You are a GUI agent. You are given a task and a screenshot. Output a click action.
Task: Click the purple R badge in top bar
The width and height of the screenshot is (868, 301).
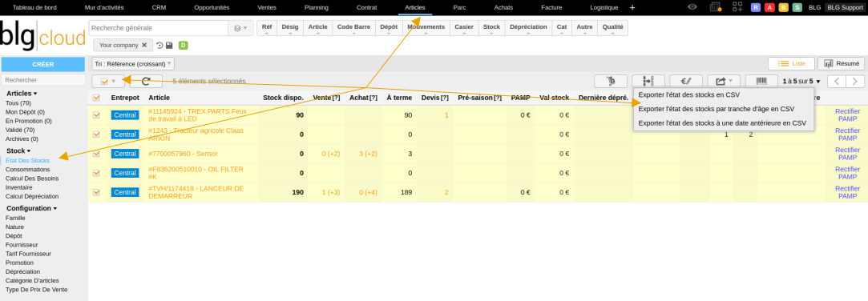pyautogui.click(x=755, y=7)
